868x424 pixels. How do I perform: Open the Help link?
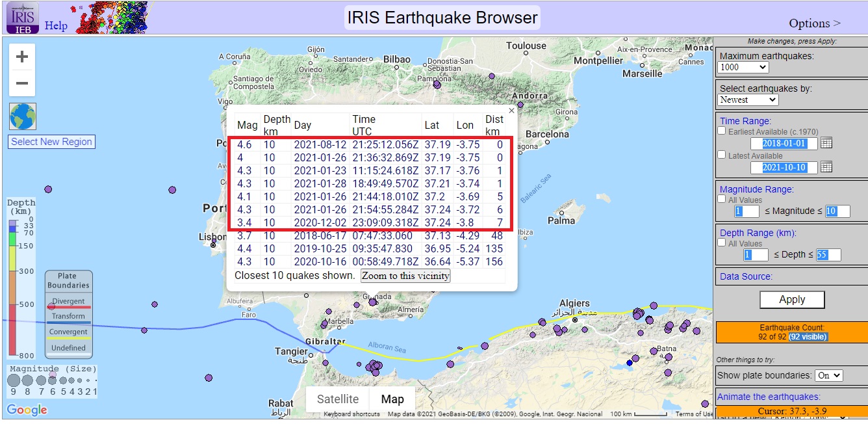coord(56,26)
